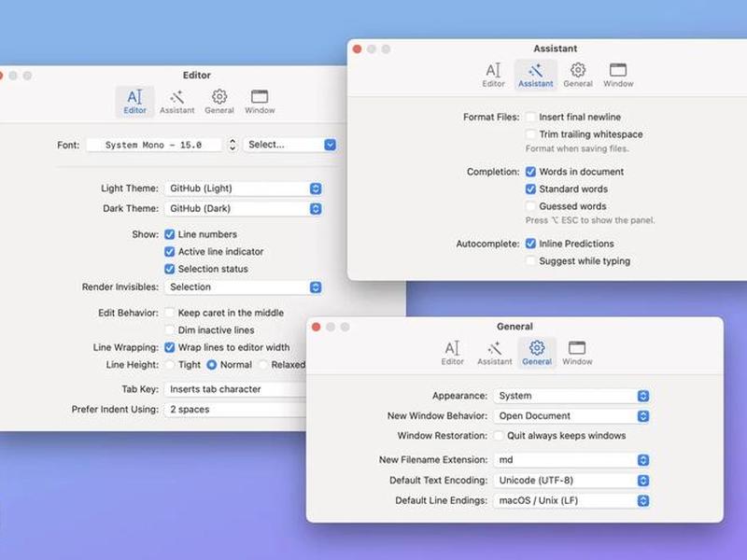
Task: Uncheck Line numbers checkbox
Action: click(169, 234)
